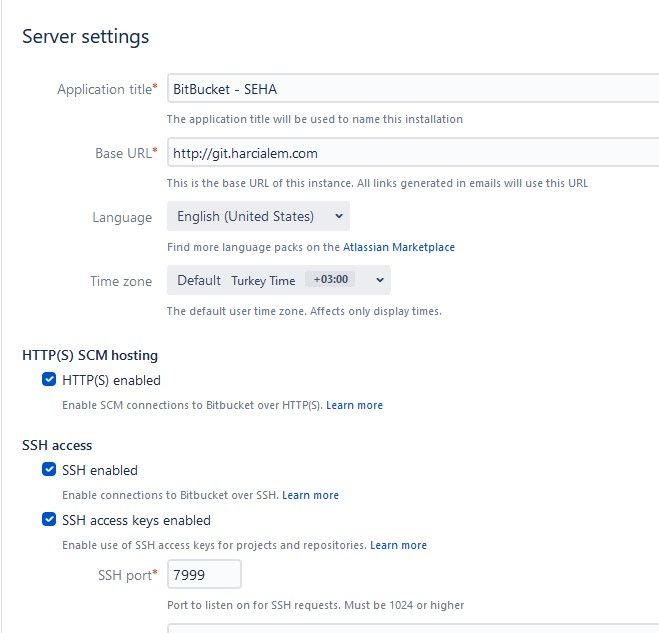Toggle the HTTP(S) enabled checkbox

click(x=49, y=379)
